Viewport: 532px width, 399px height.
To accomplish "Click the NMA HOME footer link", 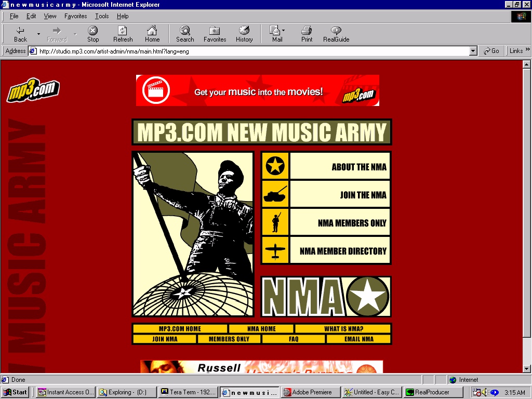I will 261,329.
